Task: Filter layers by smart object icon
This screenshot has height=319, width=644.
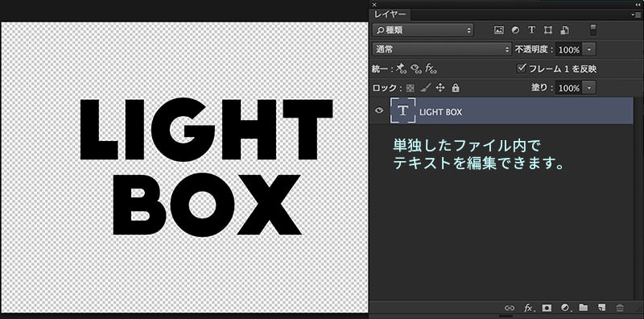Action: pos(565,30)
